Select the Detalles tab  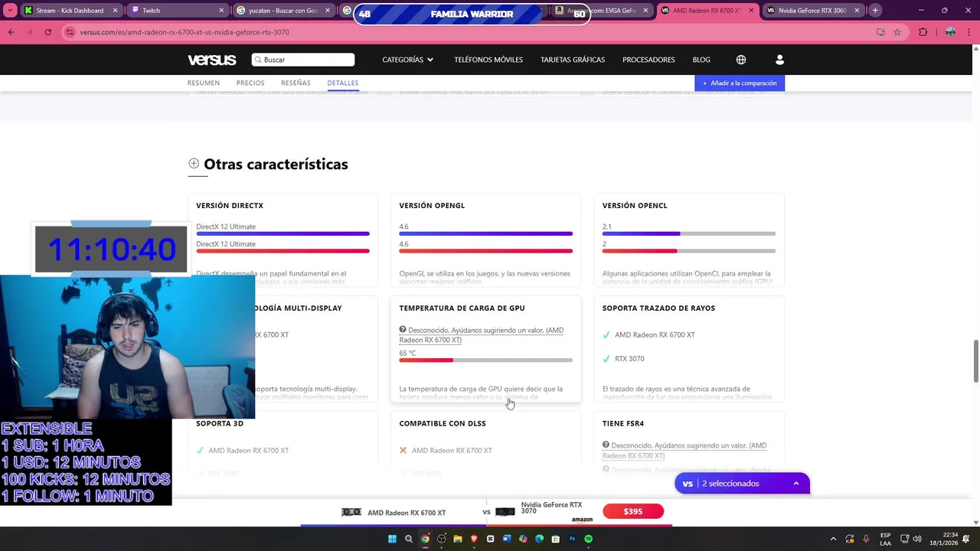pyautogui.click(x=343, y=83)
